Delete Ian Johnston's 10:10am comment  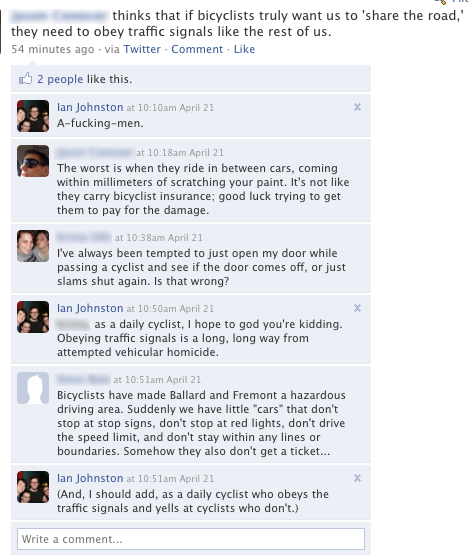(x=357, y=107)
